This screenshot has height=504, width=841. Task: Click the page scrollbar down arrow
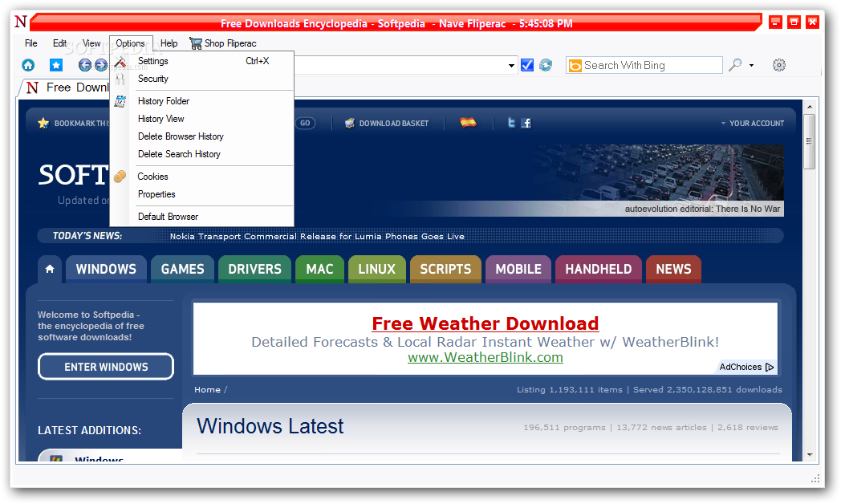point(810,455)
